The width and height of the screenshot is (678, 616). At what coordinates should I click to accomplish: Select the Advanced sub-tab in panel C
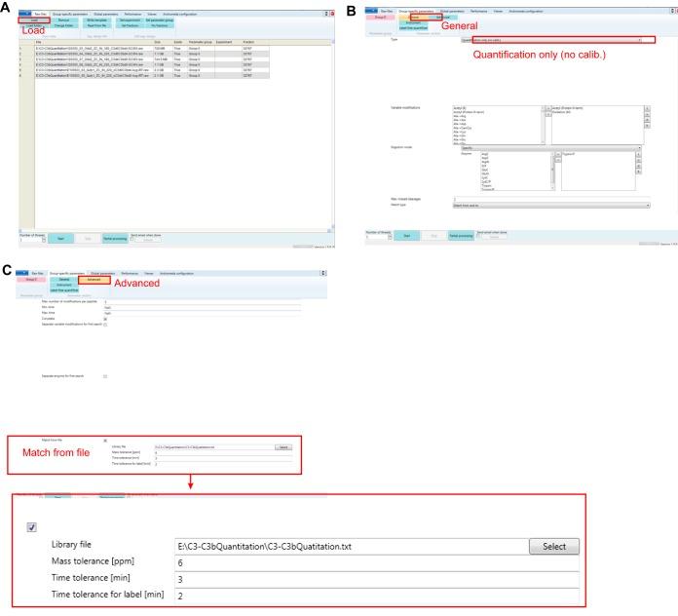pyautogui.click(x=93, y=280)
